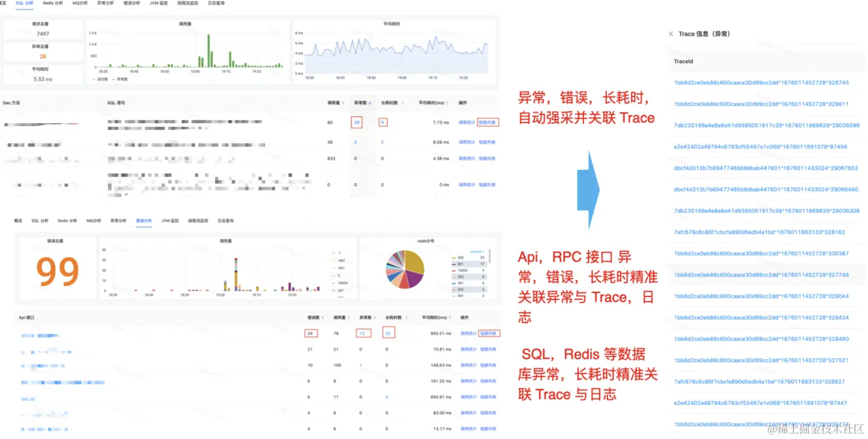The width and height of the screenshot is (868, 439).
Task: Click the 平均耗时 5.53 ms stat card
Action: [43, 74]
